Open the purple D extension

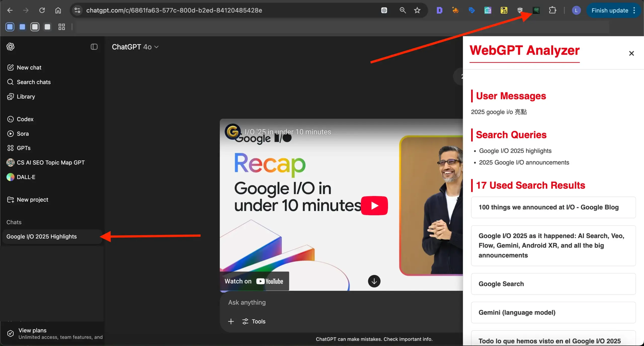(439, 10)
